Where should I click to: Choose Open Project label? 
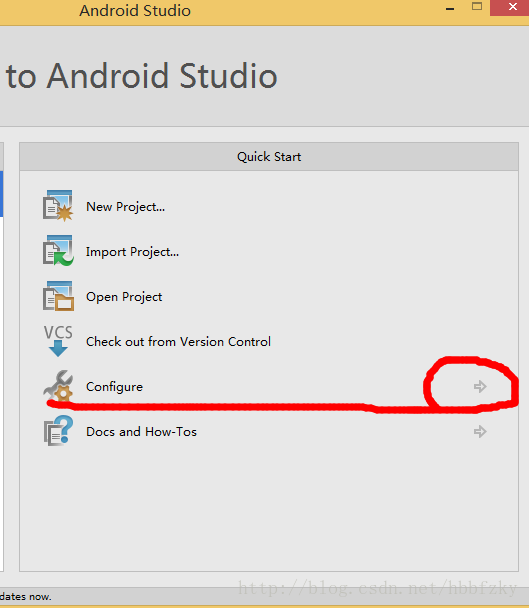click(124, 297)
